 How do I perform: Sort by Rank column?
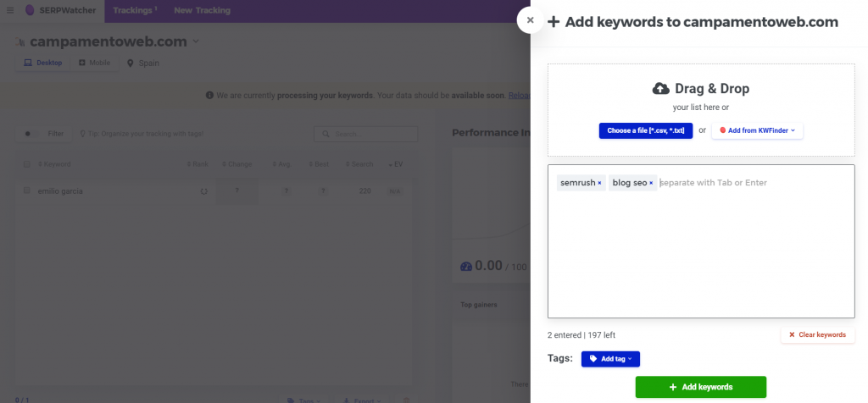coord(198,164)
